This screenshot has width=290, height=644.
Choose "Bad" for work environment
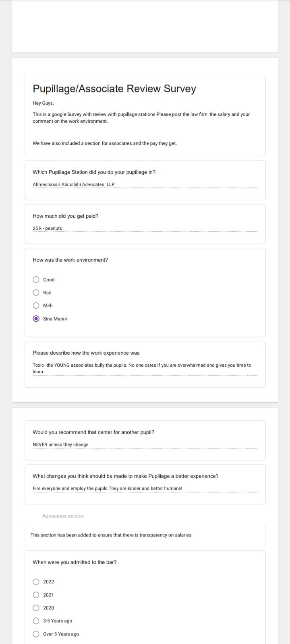point(36,293)
